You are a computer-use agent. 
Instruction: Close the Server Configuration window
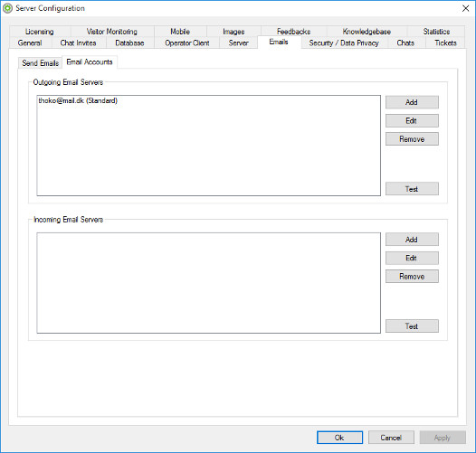pos(466,8)
